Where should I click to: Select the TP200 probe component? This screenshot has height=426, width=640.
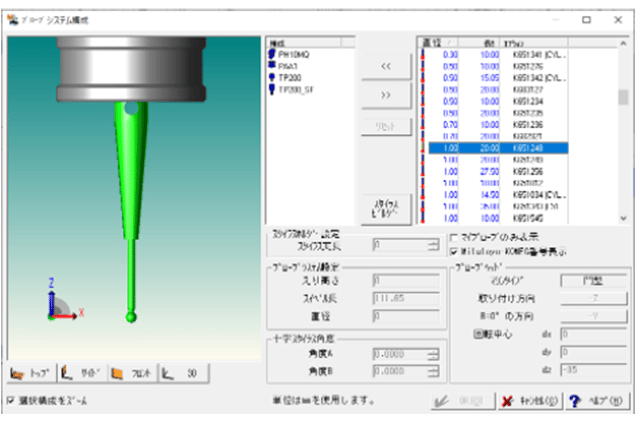click(x=285, y=78)
